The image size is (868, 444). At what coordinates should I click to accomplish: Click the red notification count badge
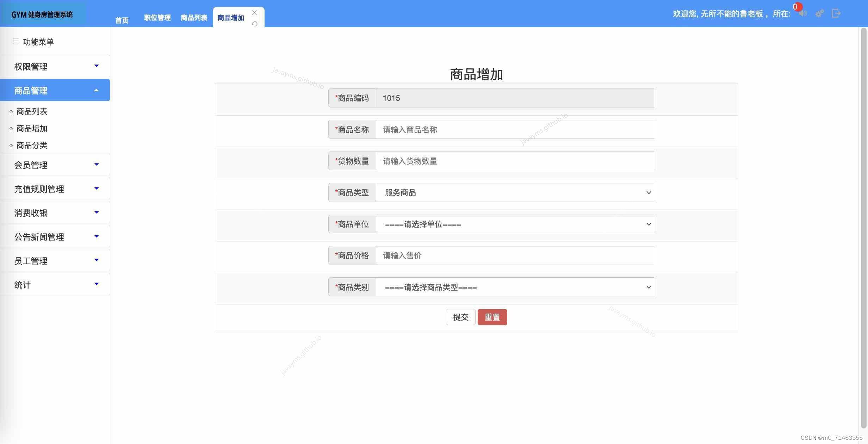coord(797,7)
